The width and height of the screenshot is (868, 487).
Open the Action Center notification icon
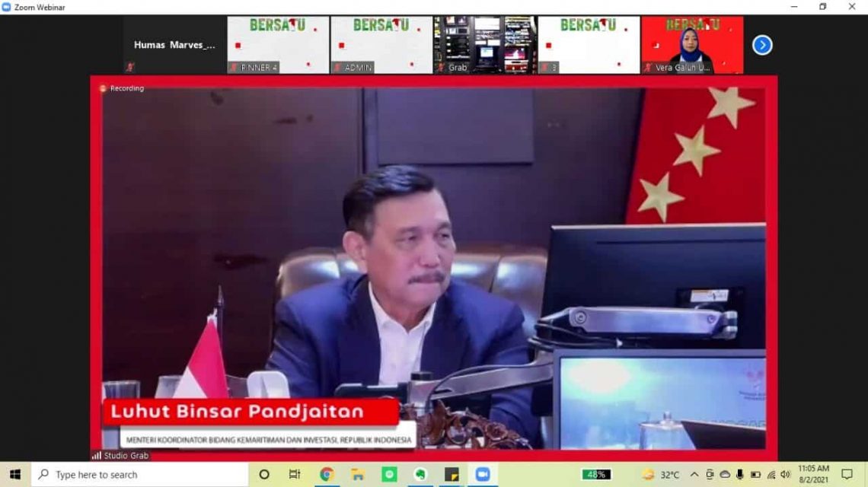tap(847, 473)
